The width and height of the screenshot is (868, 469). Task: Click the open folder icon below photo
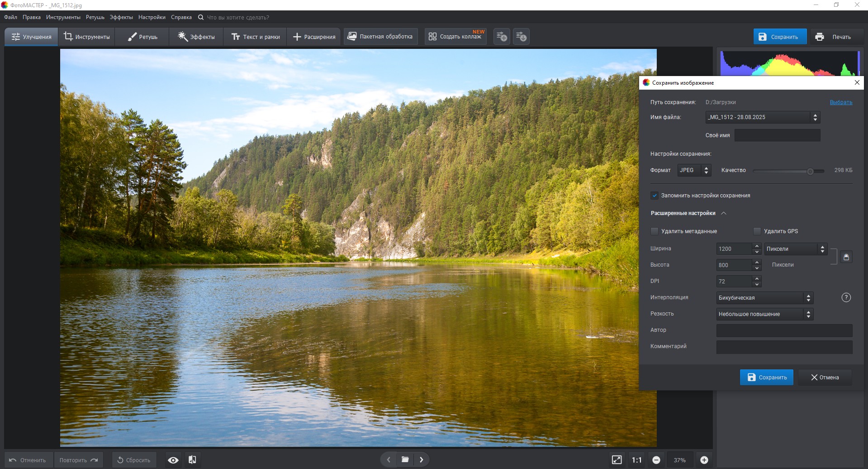click(405, 460)
